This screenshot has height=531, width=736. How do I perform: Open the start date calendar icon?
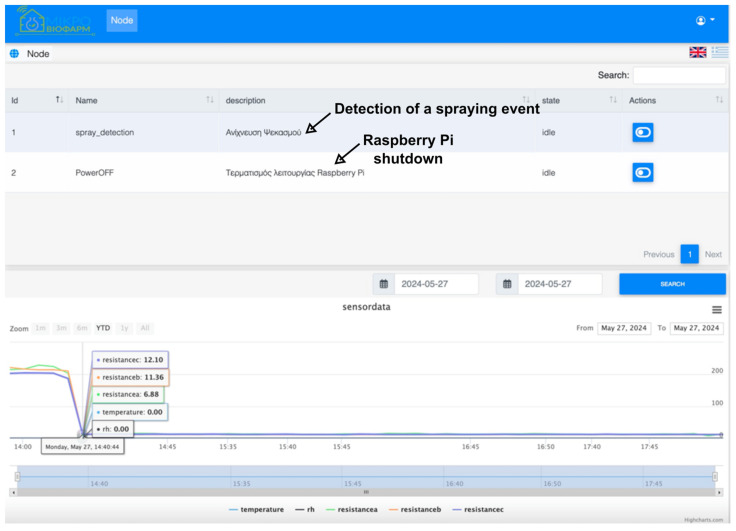click(383, 284)
